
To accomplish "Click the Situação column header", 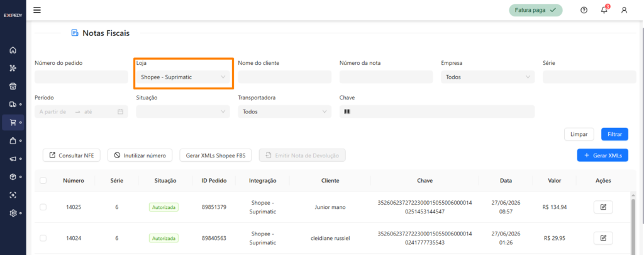I will click(165, 181).
